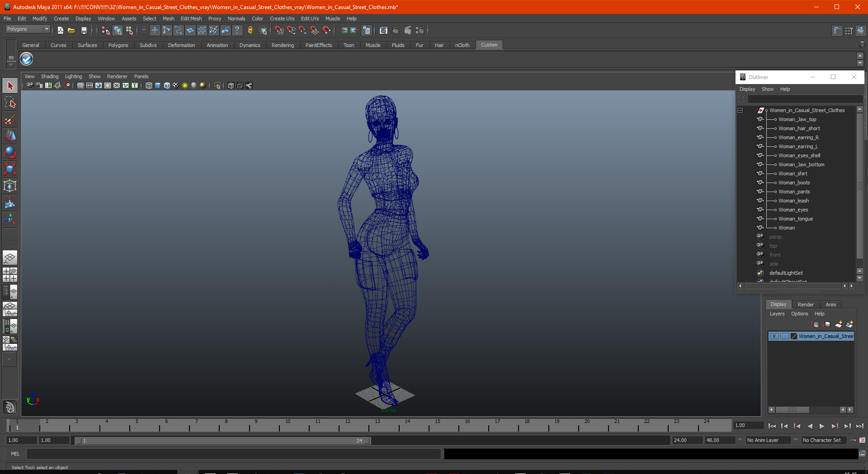Create layer from selected objects icon
The width and height of the screenshot is (868, 474).
(849, 324)
